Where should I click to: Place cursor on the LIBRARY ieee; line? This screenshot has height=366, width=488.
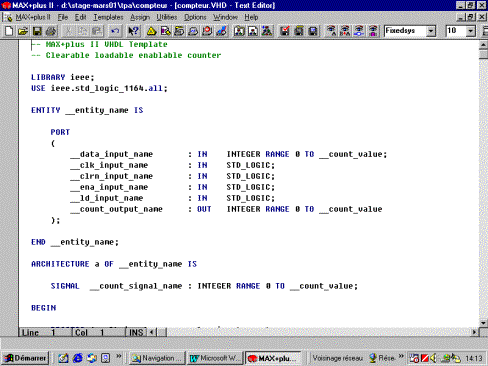(x=63, y=77)
